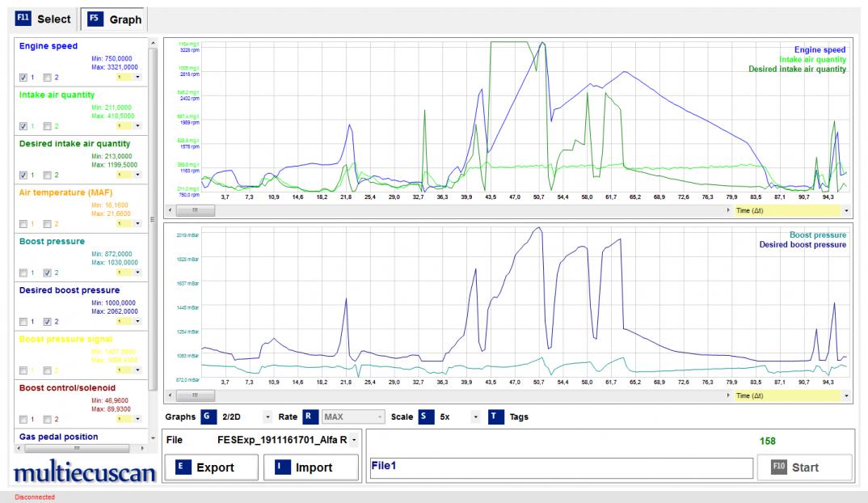Screen dimensions: 868x503
Task: Click the parameter list scroll-up arrow
Action: [153, 41]
